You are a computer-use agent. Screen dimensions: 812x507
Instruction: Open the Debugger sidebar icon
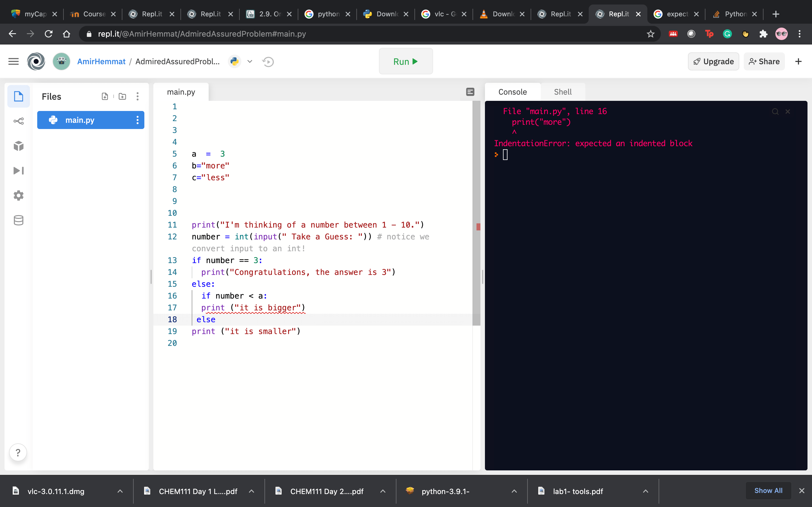pyautogui.click(x=18, y=171)
